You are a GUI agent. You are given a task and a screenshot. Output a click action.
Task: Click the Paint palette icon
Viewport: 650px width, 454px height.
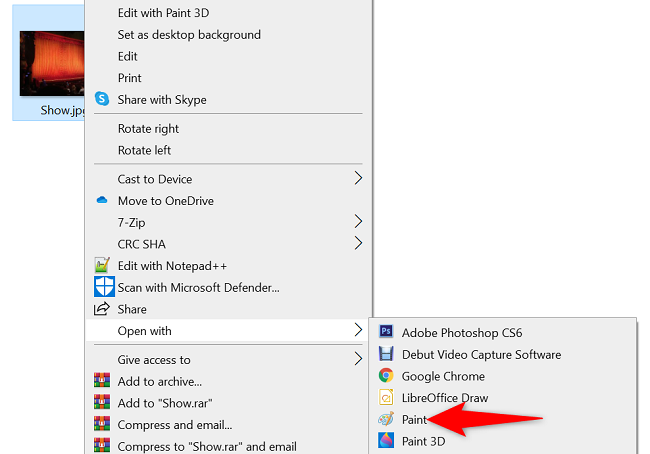coord(386,419)
